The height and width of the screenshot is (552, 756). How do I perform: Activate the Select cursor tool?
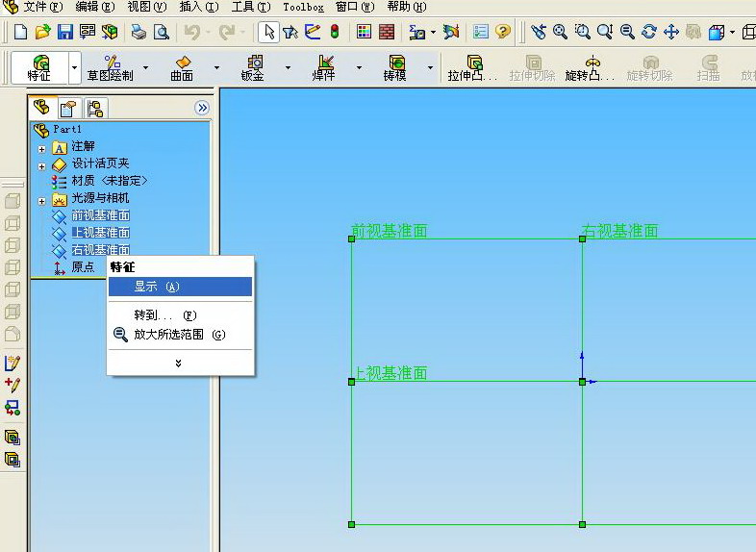(268, 33)
